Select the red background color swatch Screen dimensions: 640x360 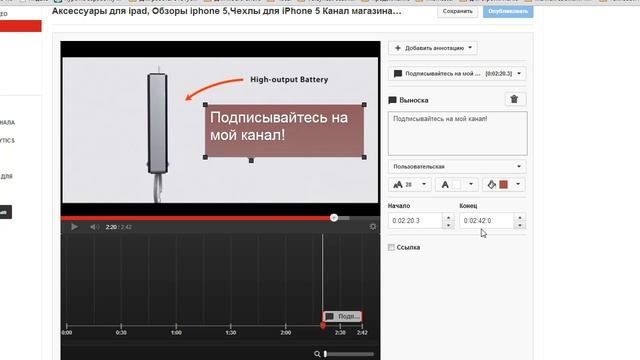tap(504, 184)
